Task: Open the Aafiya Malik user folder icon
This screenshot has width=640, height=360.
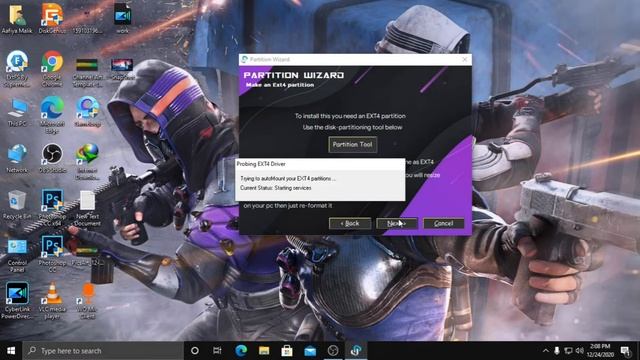Action: (x=17, y=18)
